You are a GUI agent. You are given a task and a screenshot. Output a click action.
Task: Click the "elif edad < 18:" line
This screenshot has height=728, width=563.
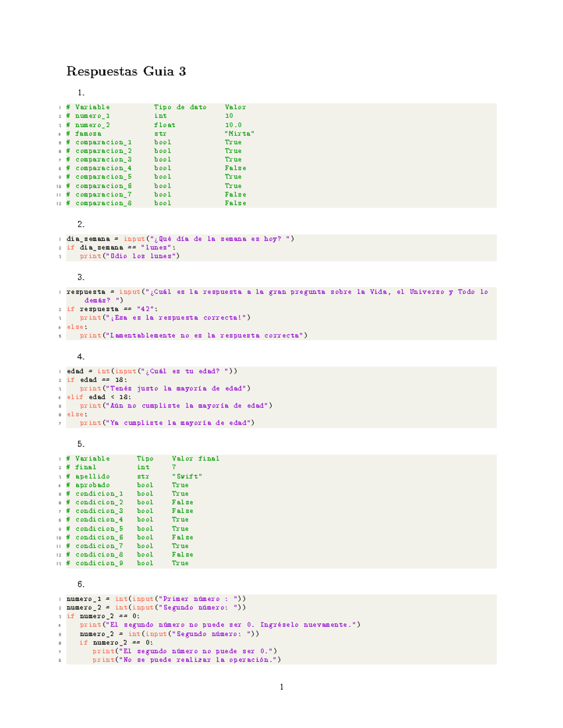click(99, 397)
